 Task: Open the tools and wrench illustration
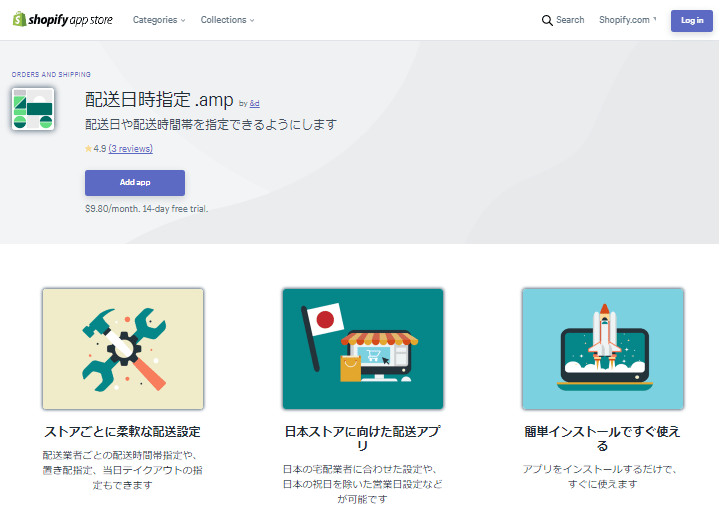(123, 349)
